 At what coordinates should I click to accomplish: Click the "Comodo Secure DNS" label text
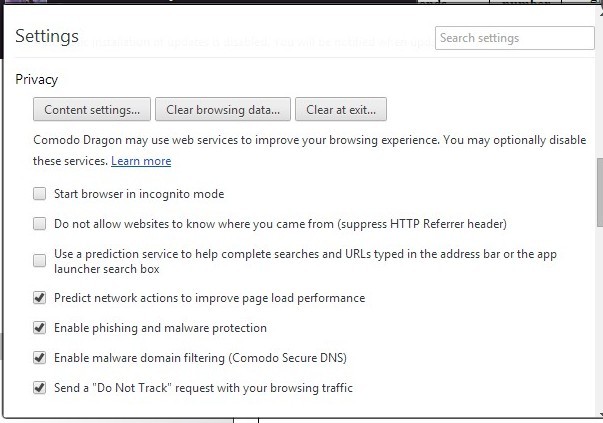(x=290, y=357)
